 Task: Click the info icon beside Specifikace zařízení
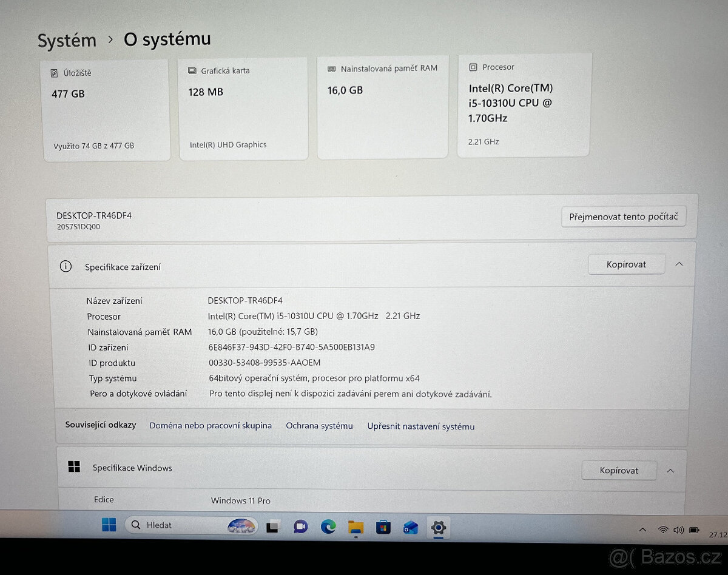(66, 266)
